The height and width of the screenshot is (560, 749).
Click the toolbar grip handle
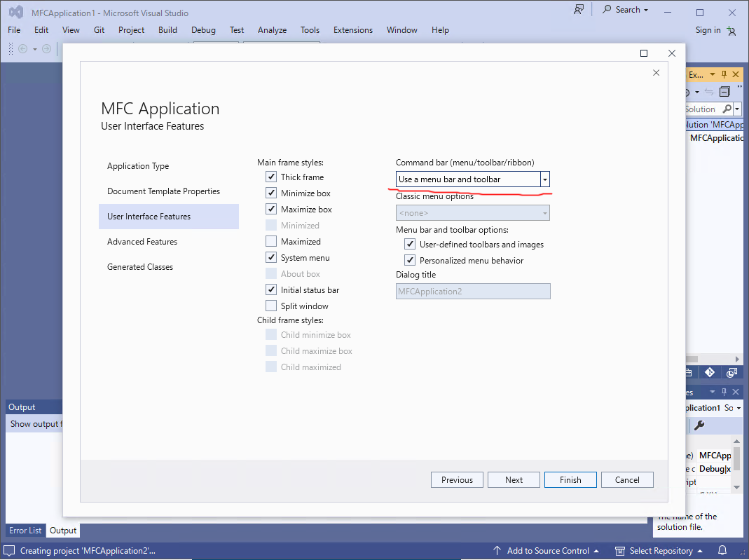[11, 49]
